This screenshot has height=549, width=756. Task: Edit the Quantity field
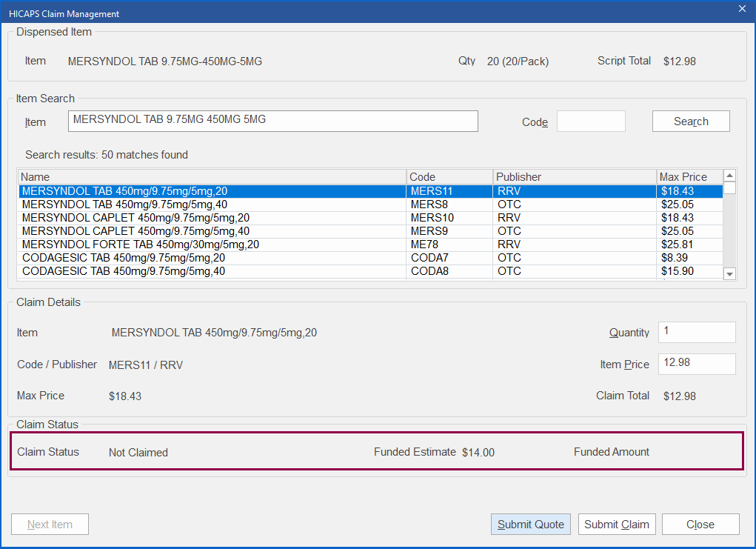697,332
